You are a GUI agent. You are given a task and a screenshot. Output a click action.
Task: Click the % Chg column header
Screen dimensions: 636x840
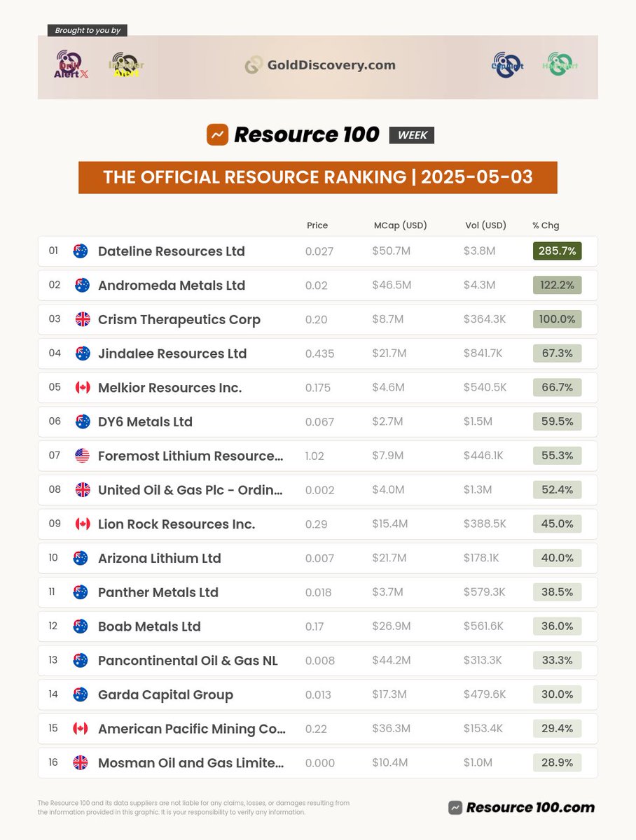click(546, 225)
